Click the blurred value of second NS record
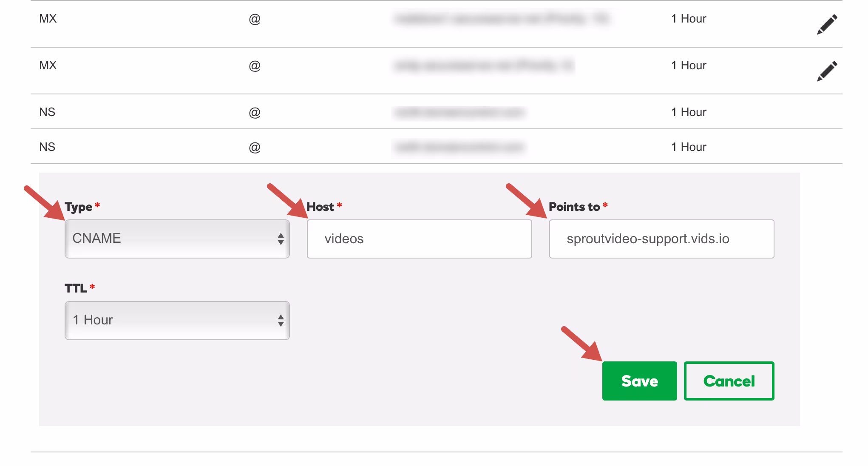This screenshot has width=868, height=466. point(460,147)
